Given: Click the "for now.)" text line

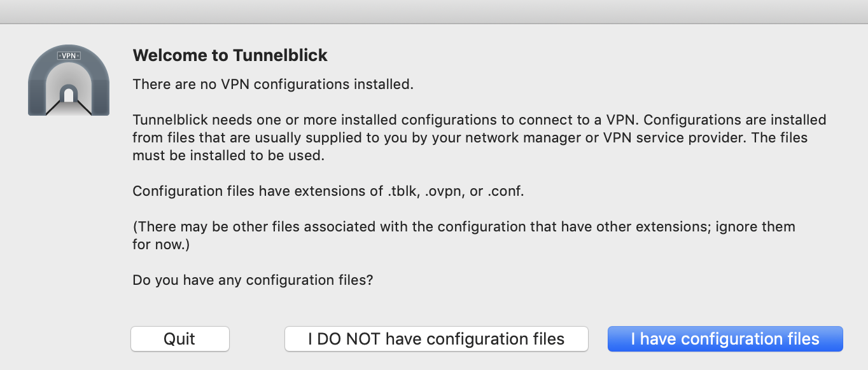Looking at the screenshot, I should click(161, 244).
